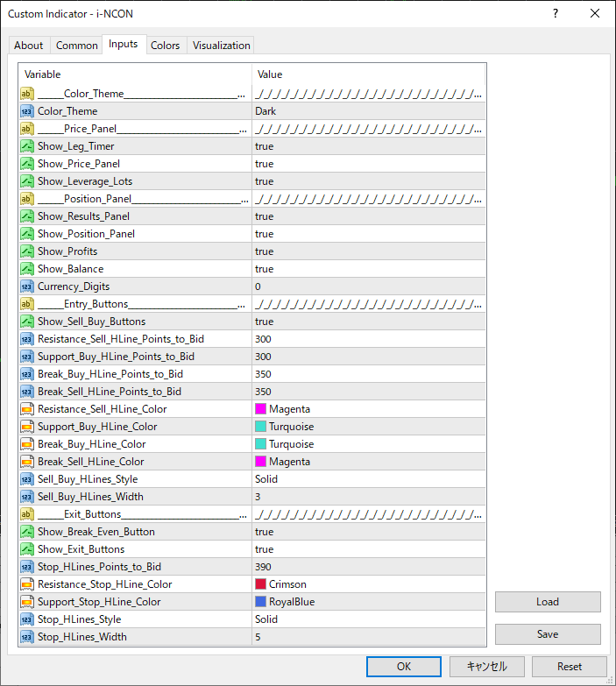Toggle the Show_Sell_Buy_Buttons true value
This screenshot has width=616, height=686.
369,322
